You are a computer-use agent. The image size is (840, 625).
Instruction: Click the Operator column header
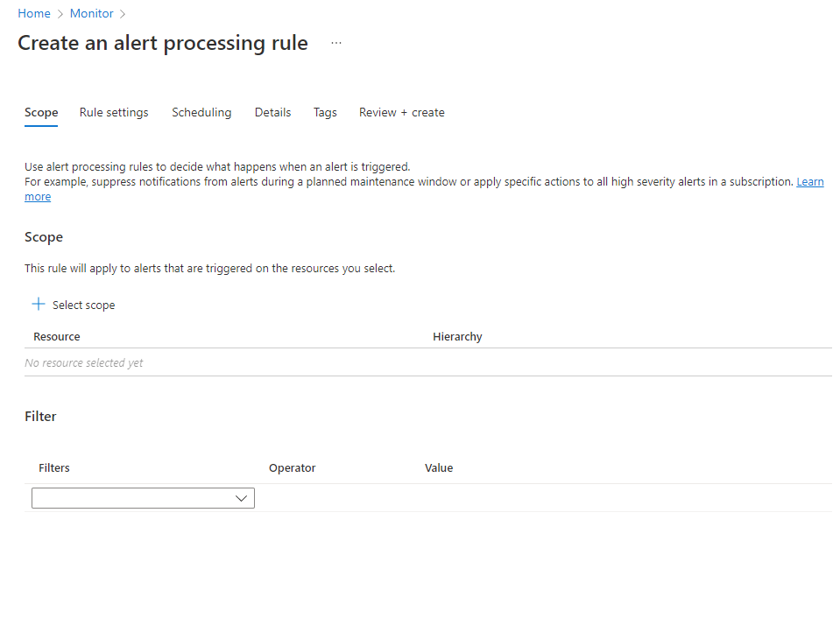[292, 467]
